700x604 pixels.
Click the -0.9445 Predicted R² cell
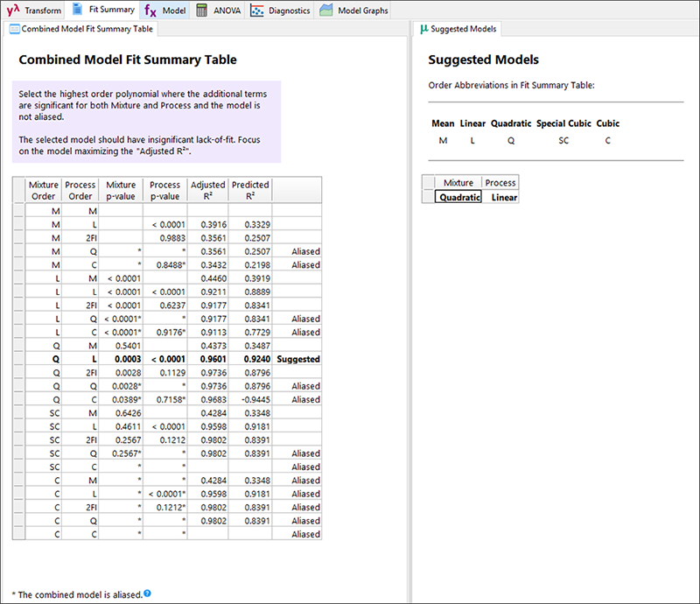click(x=250, y=399)
